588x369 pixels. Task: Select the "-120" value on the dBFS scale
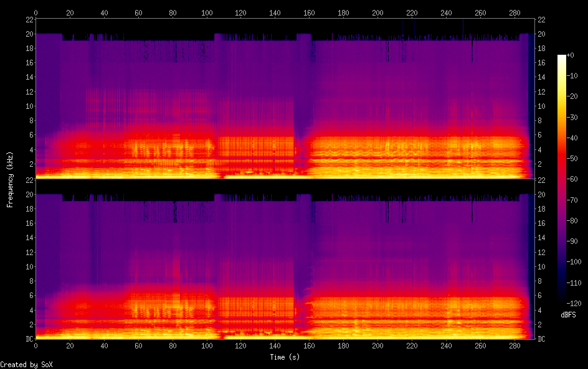pyautogui.click(x=574, y=304)
